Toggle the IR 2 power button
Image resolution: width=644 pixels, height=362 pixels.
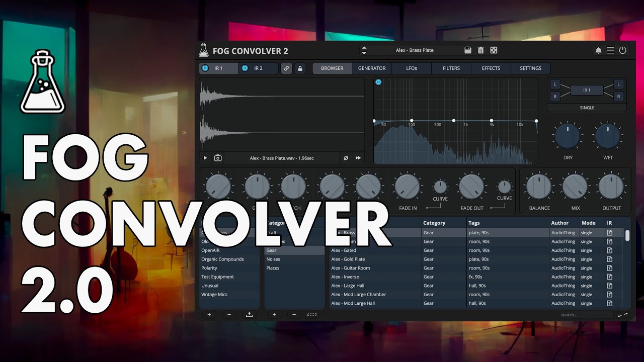(245, 68)
